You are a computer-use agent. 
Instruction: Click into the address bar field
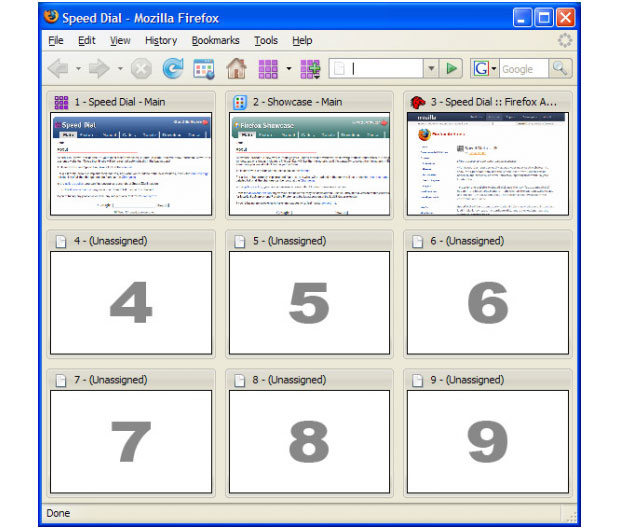(x=376, y=69)
